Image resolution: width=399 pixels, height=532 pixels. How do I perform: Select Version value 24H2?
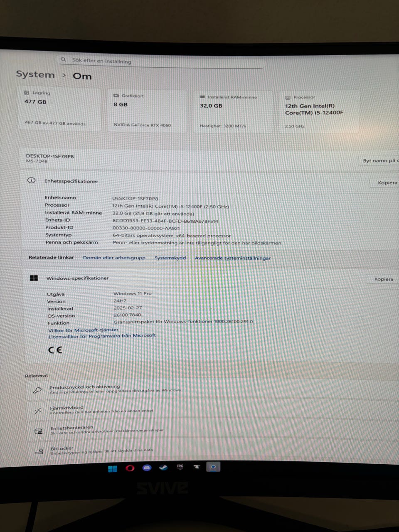point(120,300)
